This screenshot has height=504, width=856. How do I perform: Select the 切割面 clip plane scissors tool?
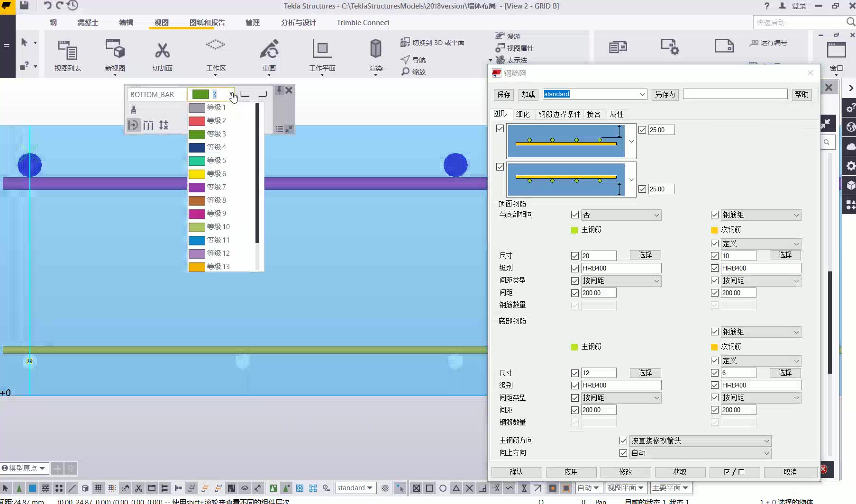pos(162,55)
